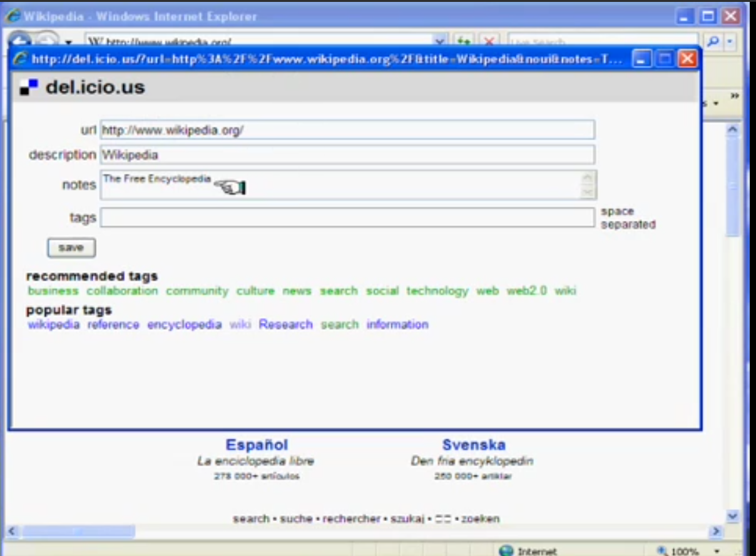The height and width of the screenshot is (556, 756).
Task: Click the description input field
Action: (x=347, y=154)
